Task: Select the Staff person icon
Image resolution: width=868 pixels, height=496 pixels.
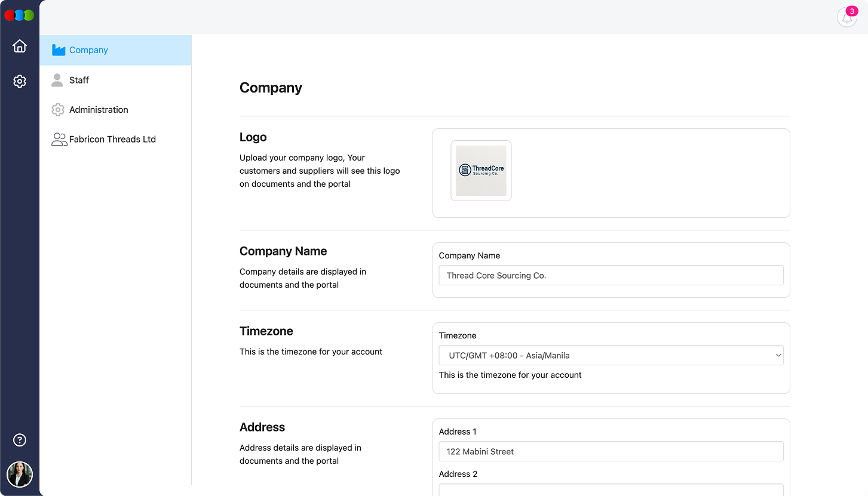Action: pyautogui.click(x=58, y=79)
